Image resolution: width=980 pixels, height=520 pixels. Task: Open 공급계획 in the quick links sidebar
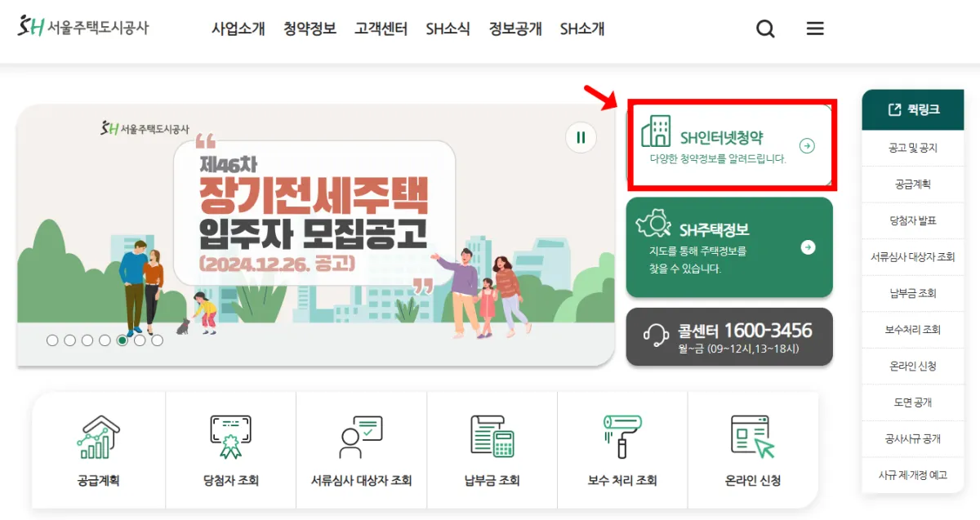[913, 184]
